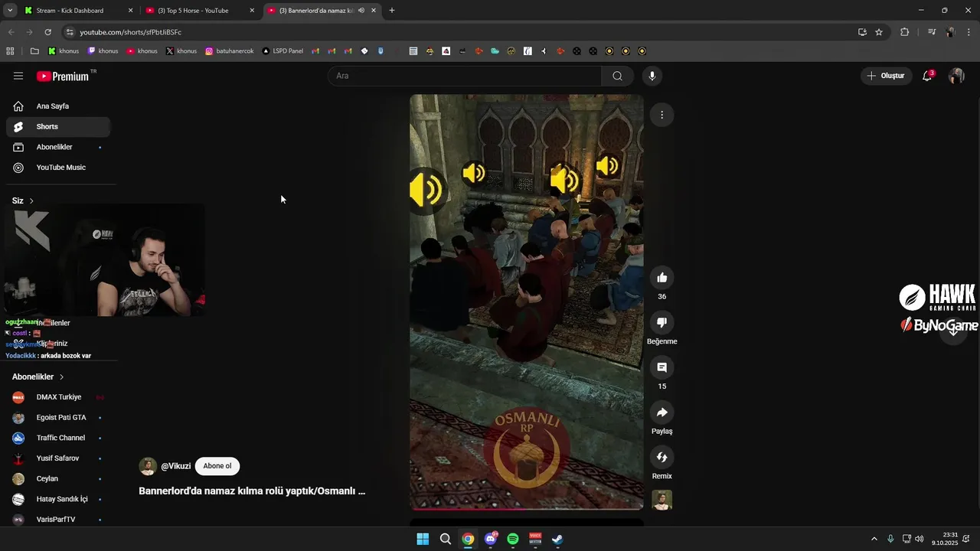Open the Short's comments
Image resolution: width=980 pixels, height=551 pixels.
(x=661, y=367)
